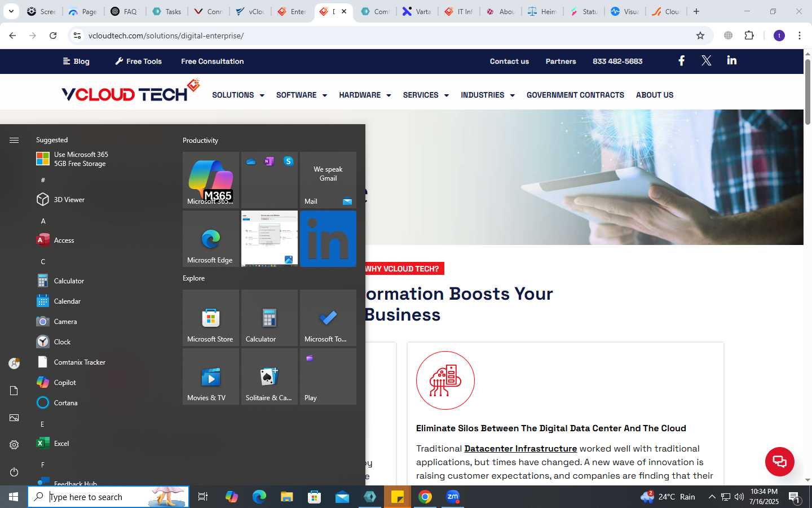Use Microsoft 365 suggested entry

coord(72,159)
